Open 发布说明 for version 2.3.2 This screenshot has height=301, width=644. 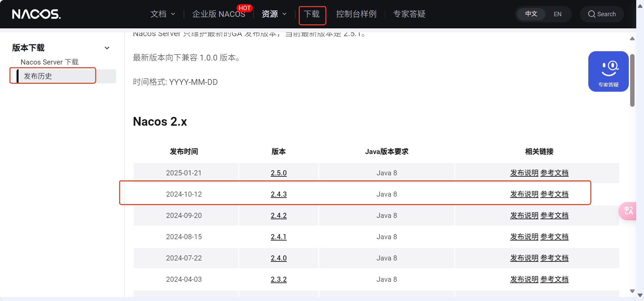[x=524, y=279]
